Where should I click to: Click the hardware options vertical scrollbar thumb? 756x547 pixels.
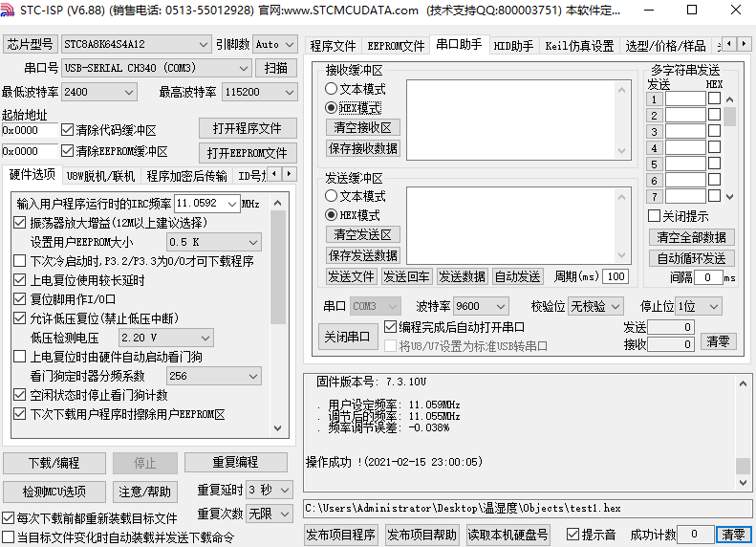pyautogui.click(x=278, y=267)
